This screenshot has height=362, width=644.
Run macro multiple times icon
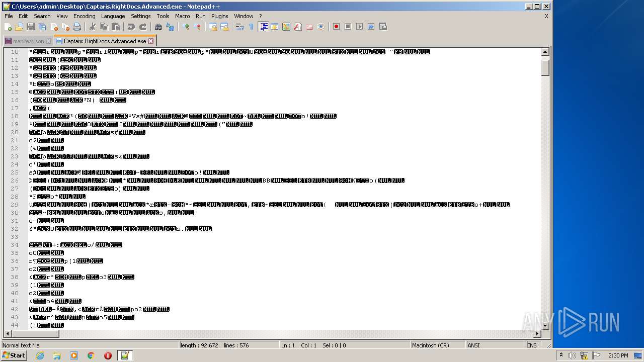[371, 27]
